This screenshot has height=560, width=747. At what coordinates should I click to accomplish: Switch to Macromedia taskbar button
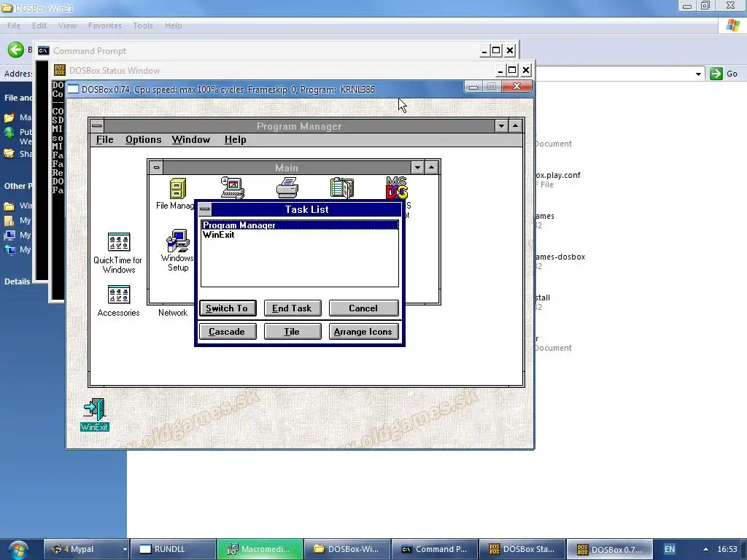click(x=260, y=549)
